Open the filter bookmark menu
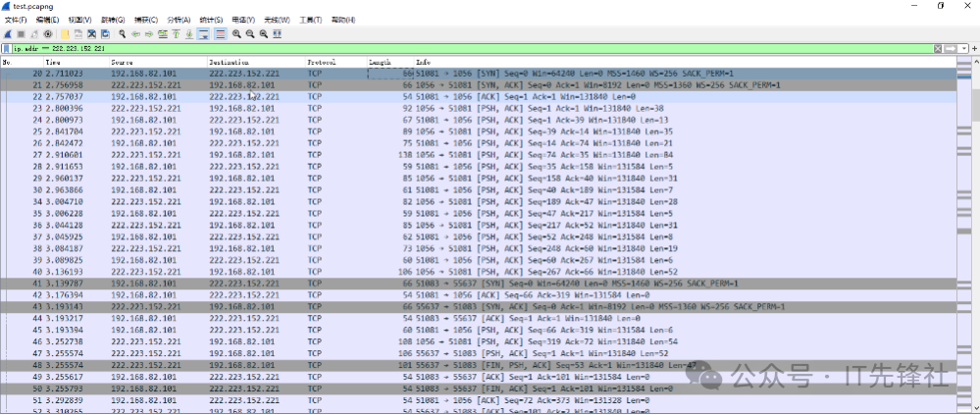This screenshot has width=980, height=415. coord(6,48)
